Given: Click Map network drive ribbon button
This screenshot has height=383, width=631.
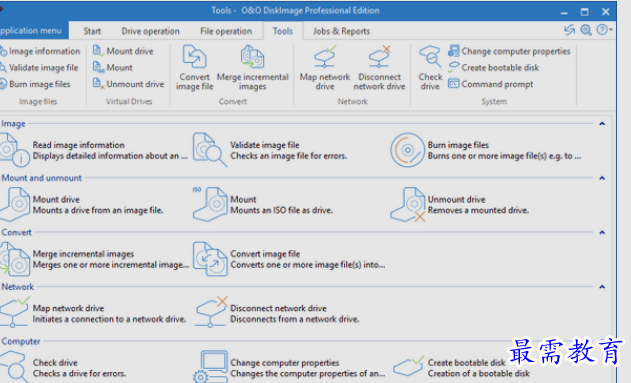Looking at the screenshot, I should (325, 68).
